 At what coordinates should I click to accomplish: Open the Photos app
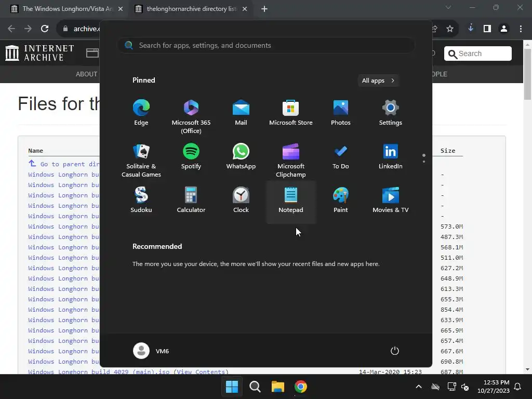pos(341,113)
